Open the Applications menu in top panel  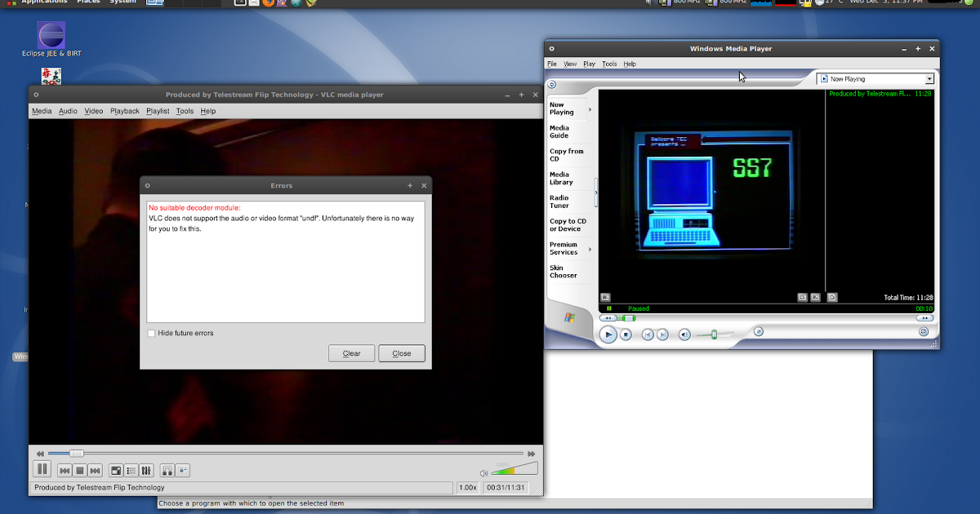[x=44, y=2]
